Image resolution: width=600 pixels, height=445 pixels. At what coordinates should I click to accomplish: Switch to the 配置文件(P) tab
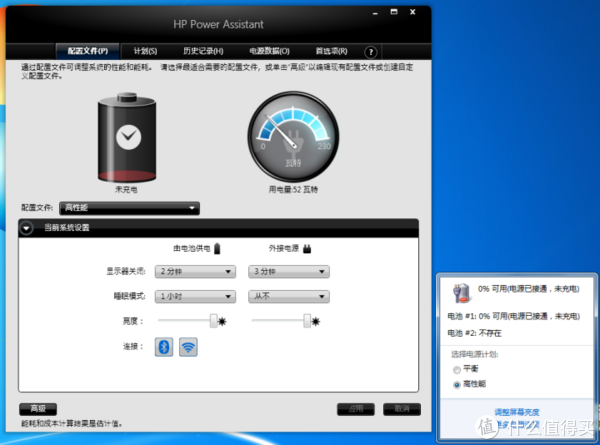(x=88, y=51)
